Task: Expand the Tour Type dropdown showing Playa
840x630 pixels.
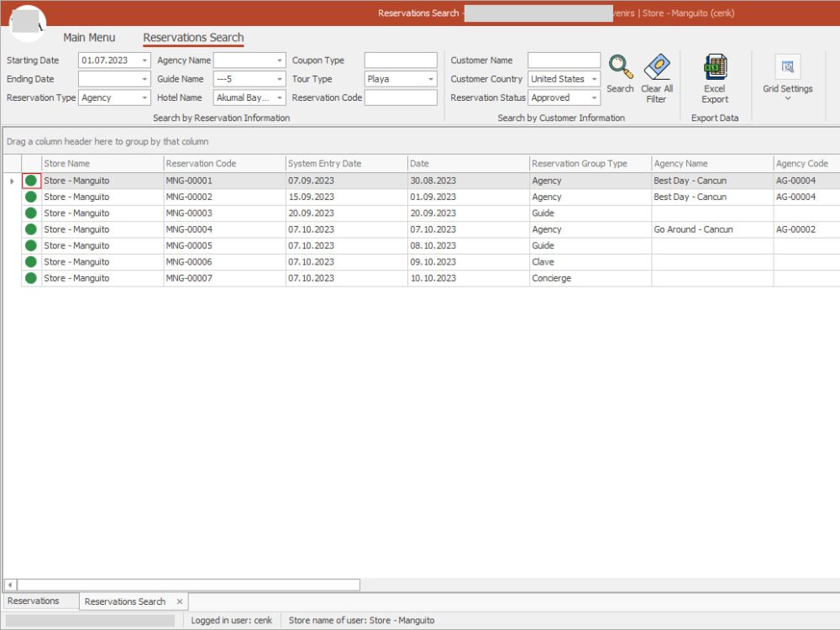Action: 430,79
